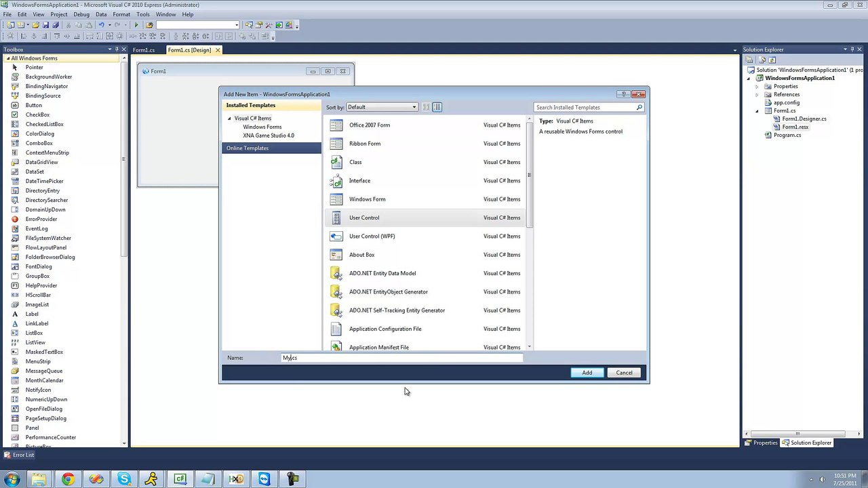Click Solution Explorer Refresh toolbar icon
The image size is (868, 488).
pos(772,60)
